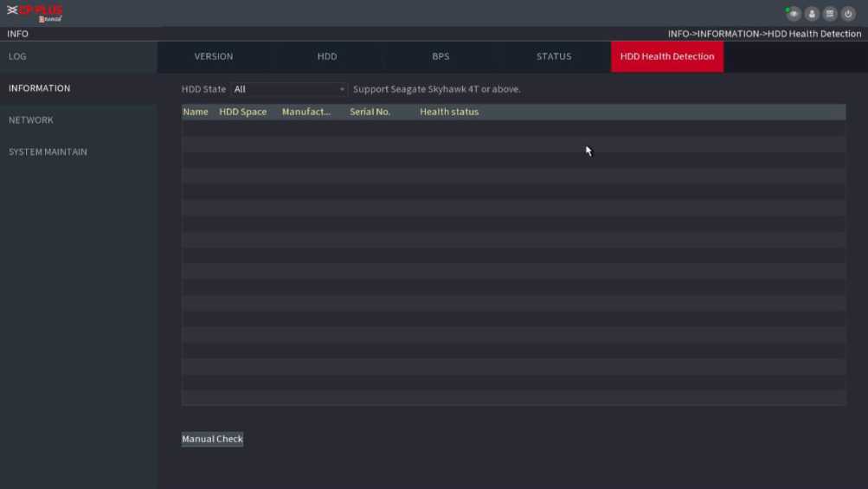Go to NETWORK in the sidebar
The image size is (868, 489).
31,120
